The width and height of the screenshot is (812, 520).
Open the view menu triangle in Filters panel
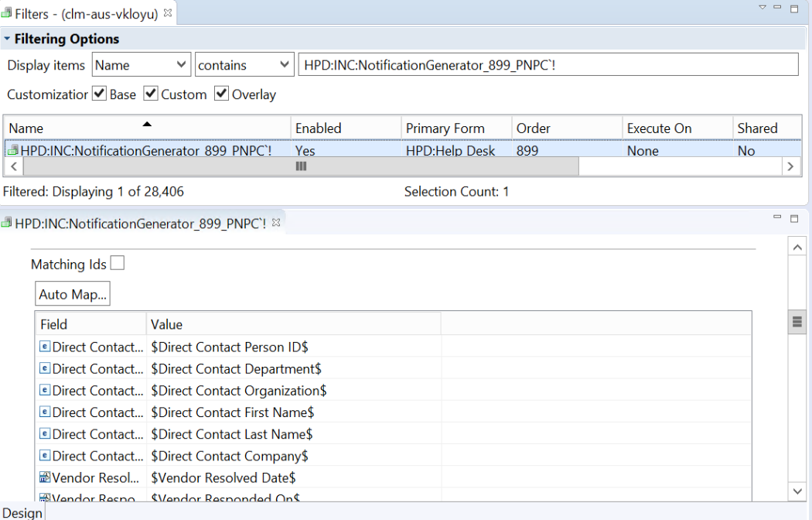click(763, 8)
